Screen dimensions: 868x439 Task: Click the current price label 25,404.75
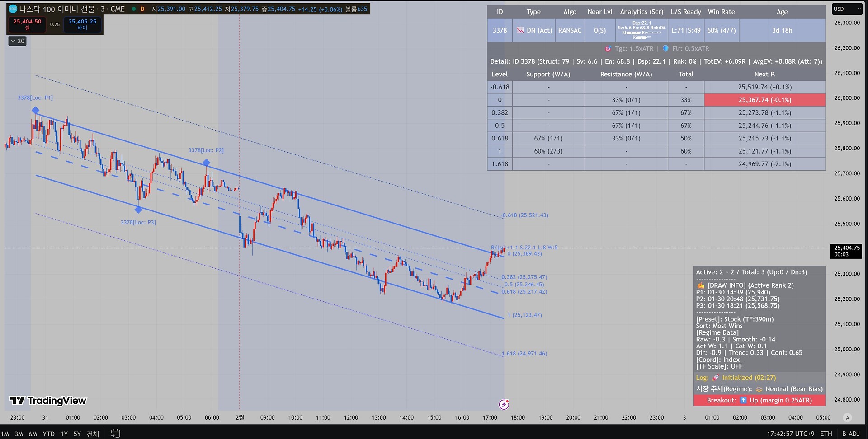(x=847, y=251)
